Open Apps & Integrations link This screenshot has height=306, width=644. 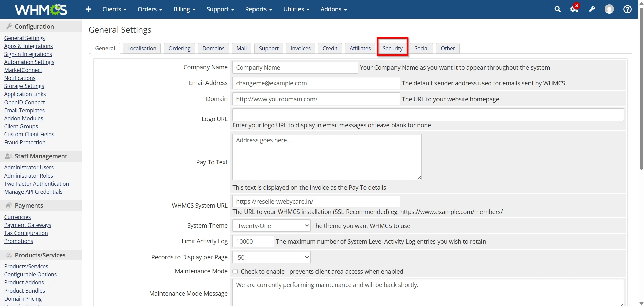(29, 46)
